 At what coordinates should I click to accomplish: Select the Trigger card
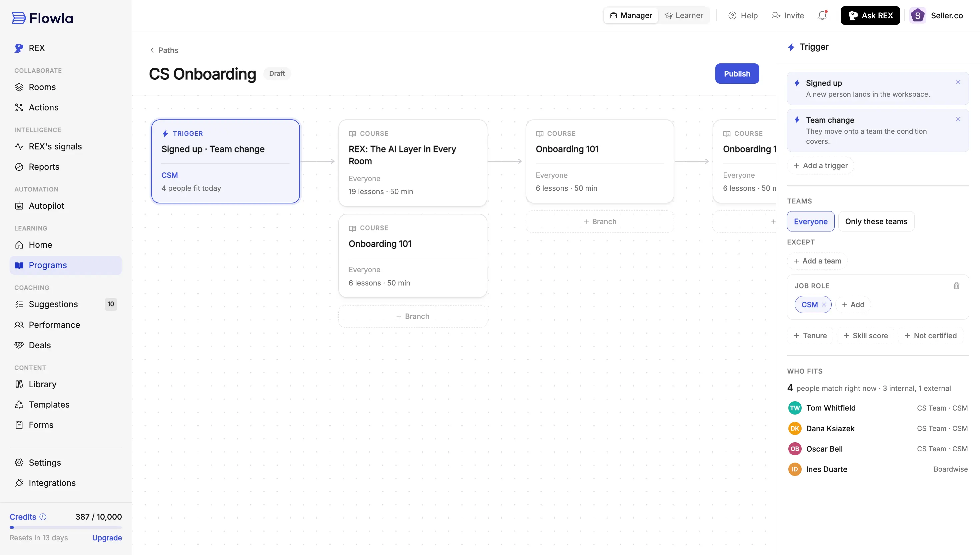coord(225,162)
